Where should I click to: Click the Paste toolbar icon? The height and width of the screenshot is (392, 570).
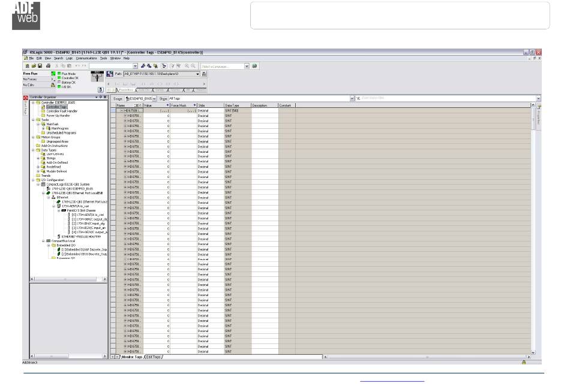[x=69, y=66]
